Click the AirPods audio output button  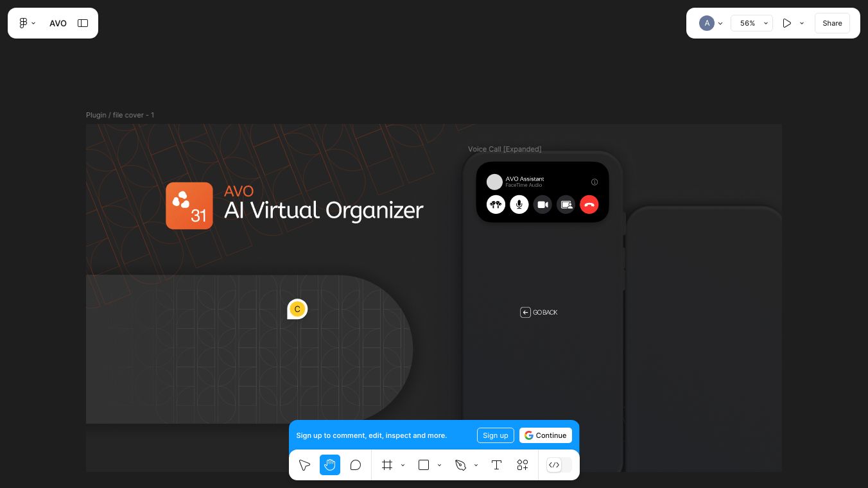coord(496,205)
